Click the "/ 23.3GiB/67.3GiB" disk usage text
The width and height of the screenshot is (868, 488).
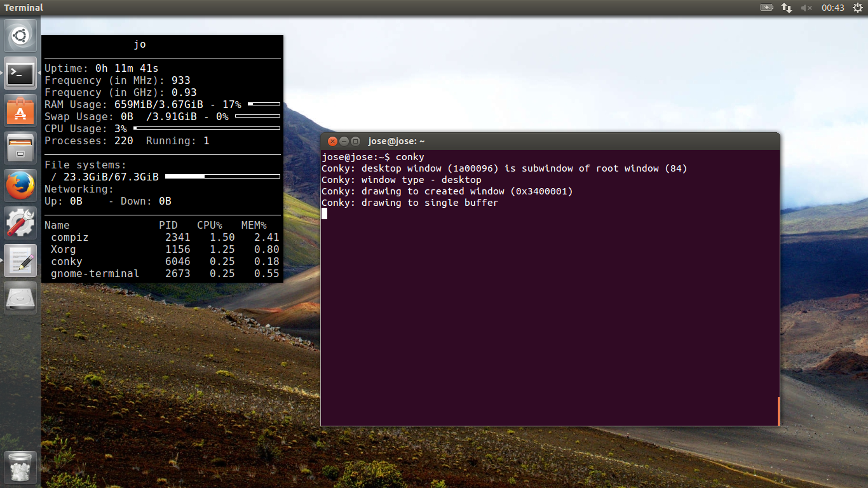[105, 177]
